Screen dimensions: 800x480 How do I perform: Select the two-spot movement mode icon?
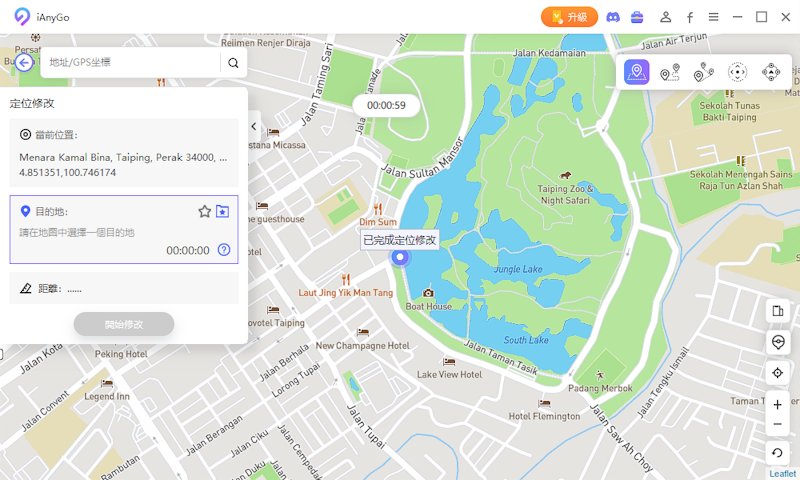click(670, 72)
